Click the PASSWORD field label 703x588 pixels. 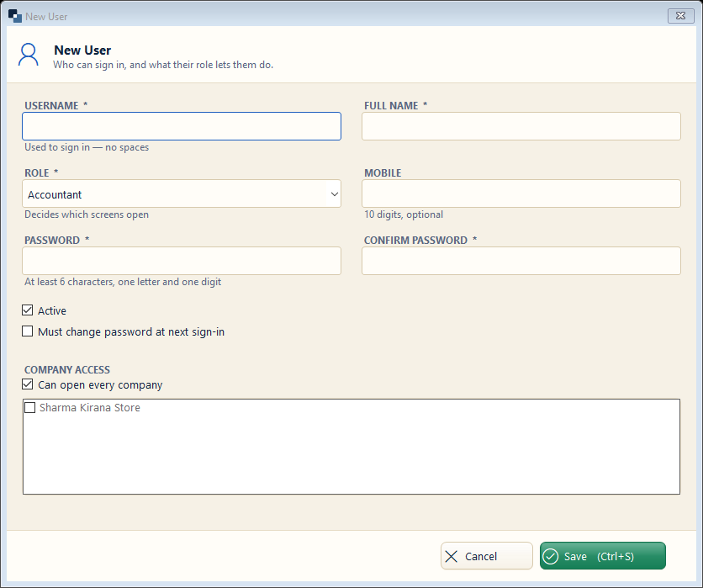[57, 240]
